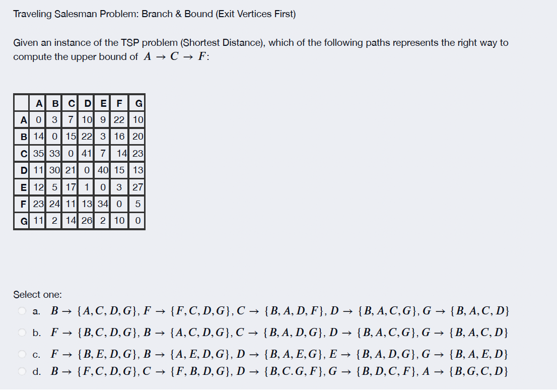The height and width of the screenshot is (392, 557).
Task: Click the cell with value 35 in row C
Action: pos(39,153)
